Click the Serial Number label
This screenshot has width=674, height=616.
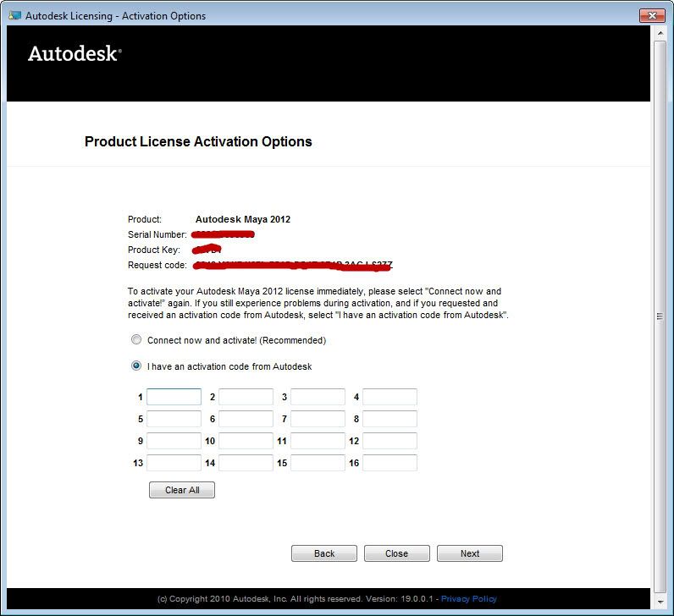tap(157, 234)
